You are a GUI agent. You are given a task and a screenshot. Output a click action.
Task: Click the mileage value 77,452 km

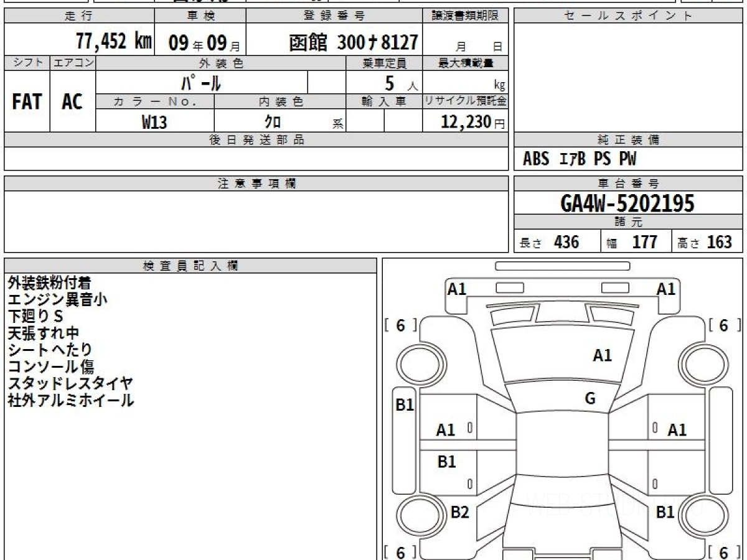[114, 42]
